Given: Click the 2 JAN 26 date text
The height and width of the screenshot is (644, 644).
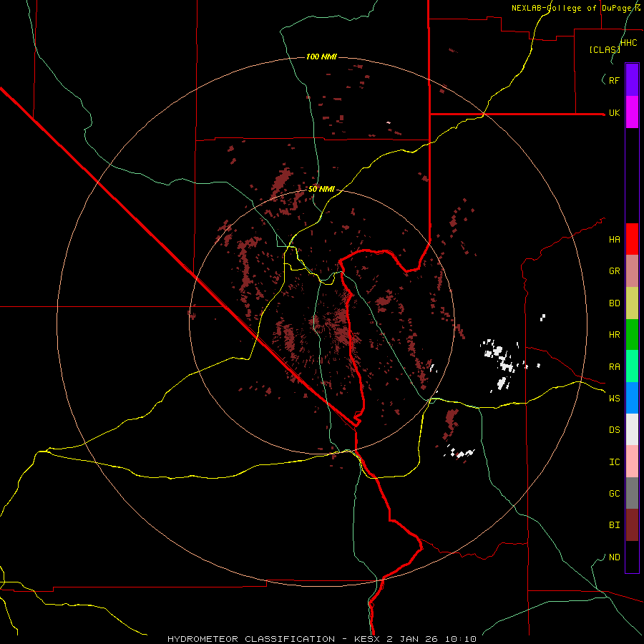Looking at the screenshot, I should 414,639.
